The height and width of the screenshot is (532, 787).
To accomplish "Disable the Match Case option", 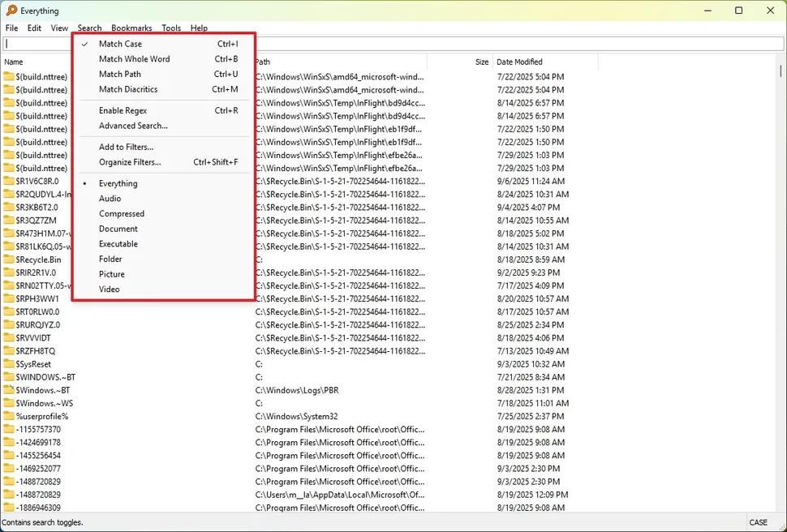I will point(121,44).
